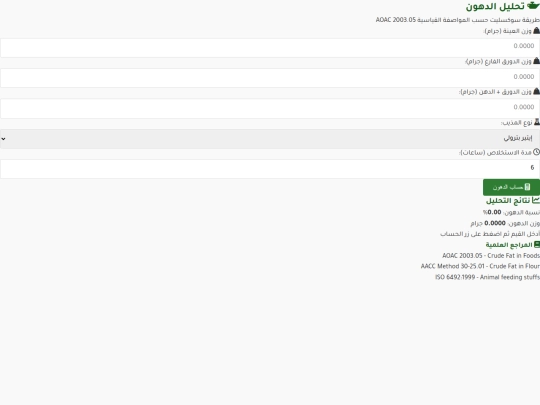Click the chart icon beside نتائج التحليل
540x405 pixels.
pos(536,200)
